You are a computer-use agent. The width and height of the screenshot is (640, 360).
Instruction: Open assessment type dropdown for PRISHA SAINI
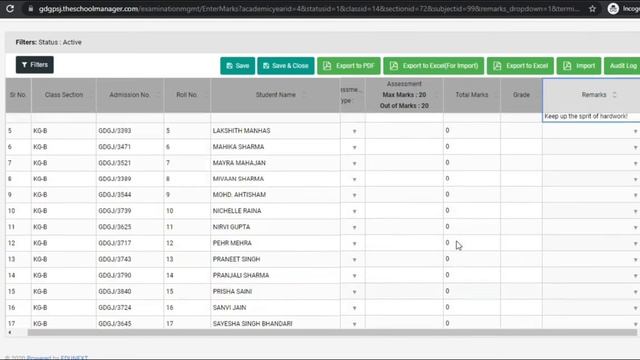pyautogui.click(x=354, y=292)
